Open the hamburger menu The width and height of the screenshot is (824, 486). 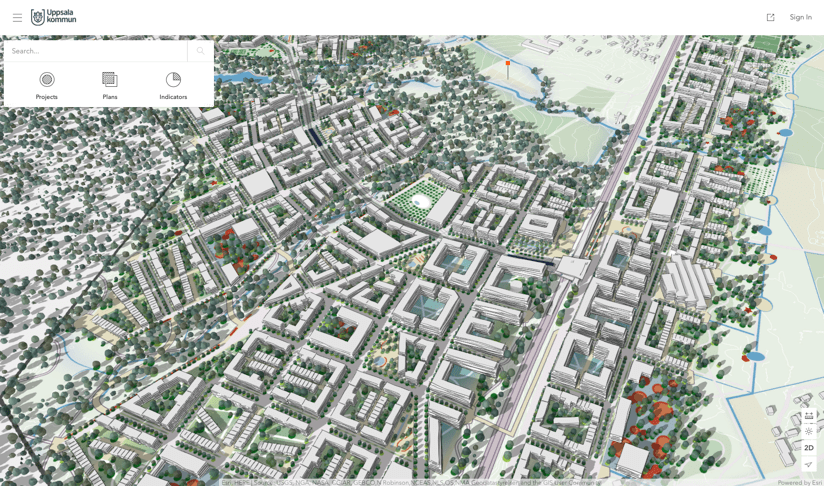(x=17, y=18)
